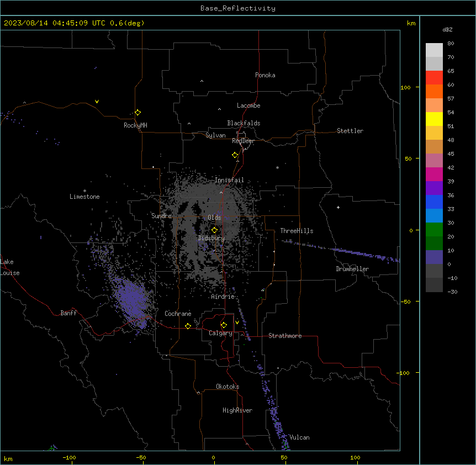Click the Strathmore city label
The height and width of the screenshot is (465, 476).
pyautogui.click(x=285, y=336)
